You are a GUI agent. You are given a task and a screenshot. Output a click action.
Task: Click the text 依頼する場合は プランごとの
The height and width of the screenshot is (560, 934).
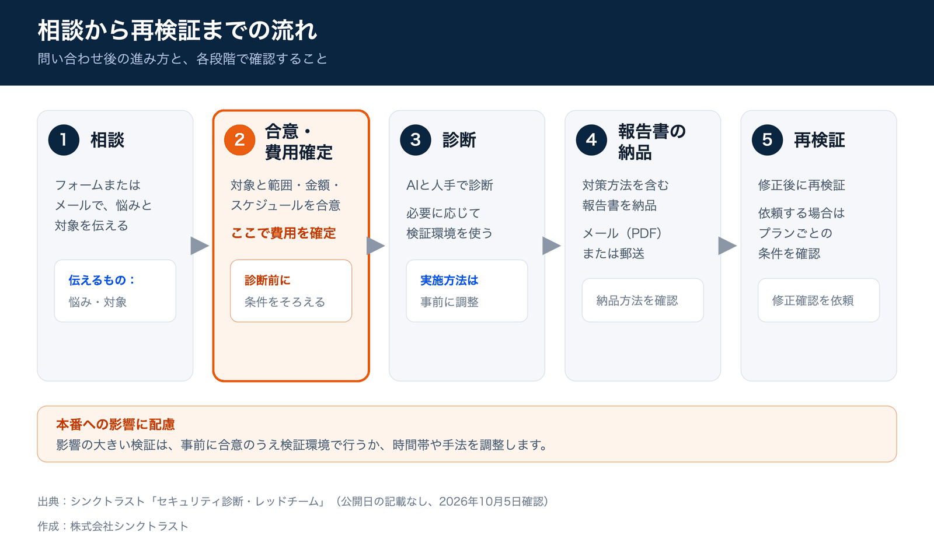801,233
